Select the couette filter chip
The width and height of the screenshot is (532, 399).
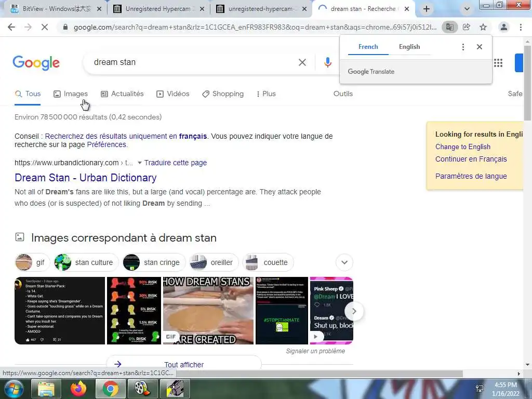point(268,262)
